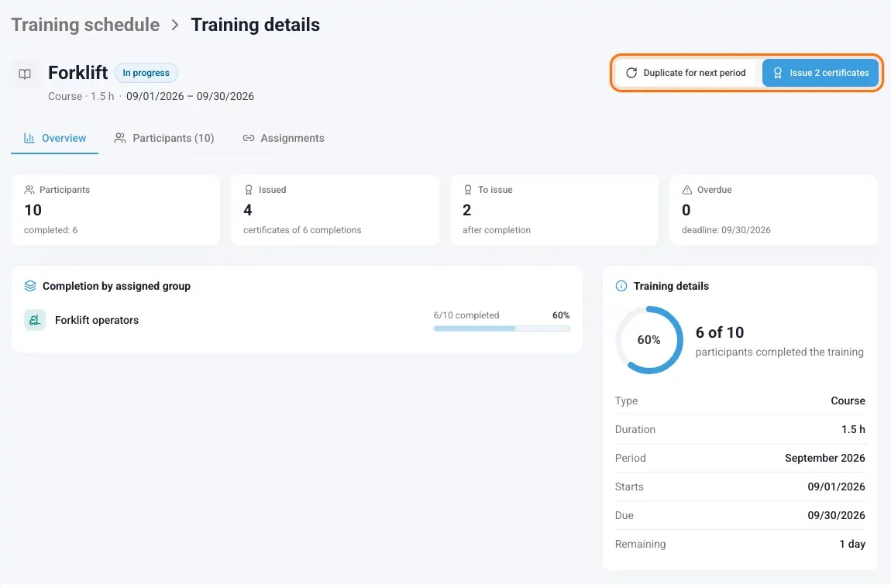This screenshot has width=891, height=588.
Task: Open the Participants (10) tab
Action: click(164, 138)
